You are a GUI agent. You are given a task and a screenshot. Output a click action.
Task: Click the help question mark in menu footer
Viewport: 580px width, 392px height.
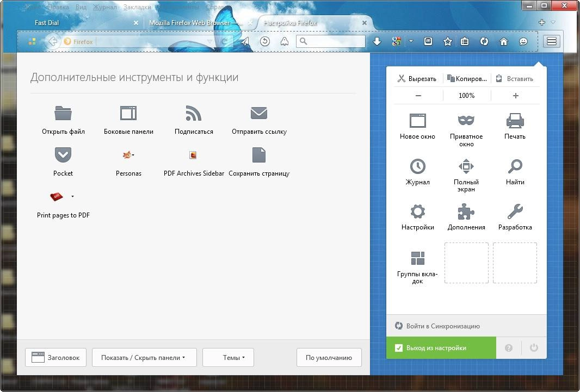[509, 347]
